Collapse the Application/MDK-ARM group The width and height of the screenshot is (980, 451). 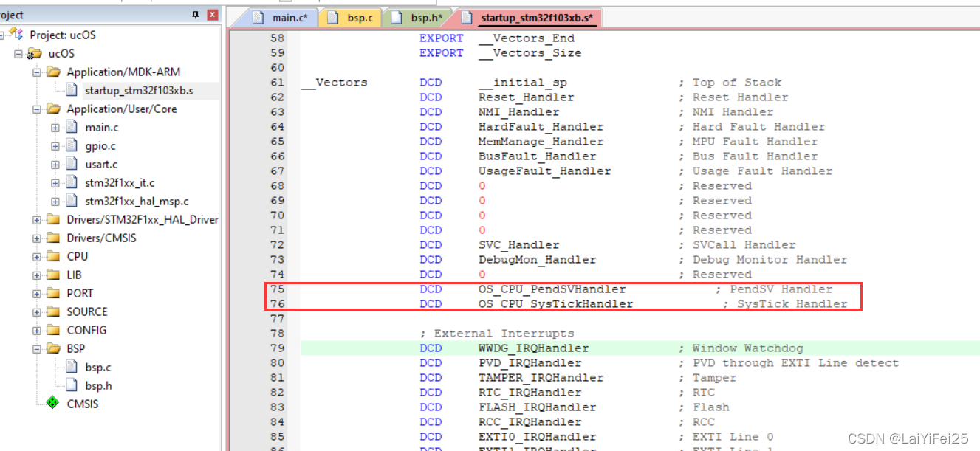pyautogui.click(x=38, y=72)
